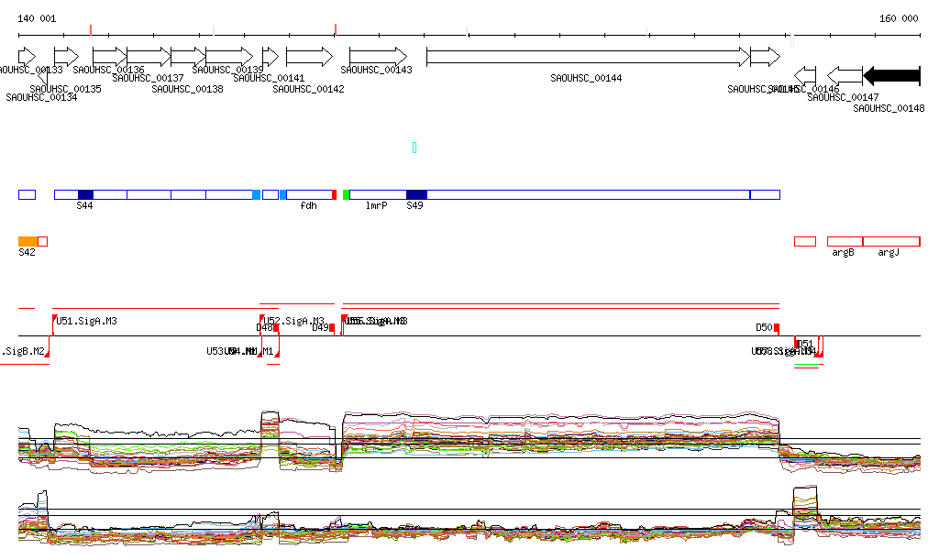This screenshot has width=939, height=560.
Task: Click the orange S42 segment box
Action: (x=28, y=241)
